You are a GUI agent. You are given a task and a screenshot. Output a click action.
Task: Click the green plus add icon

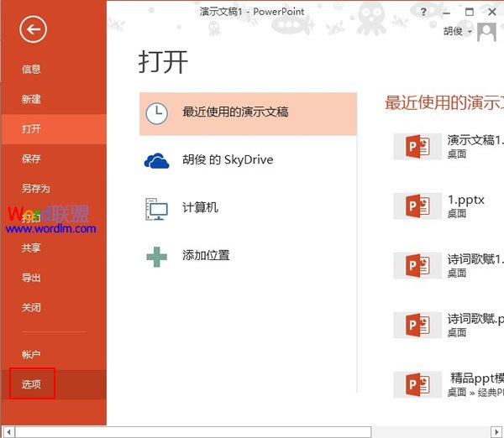tap(156, 257)
